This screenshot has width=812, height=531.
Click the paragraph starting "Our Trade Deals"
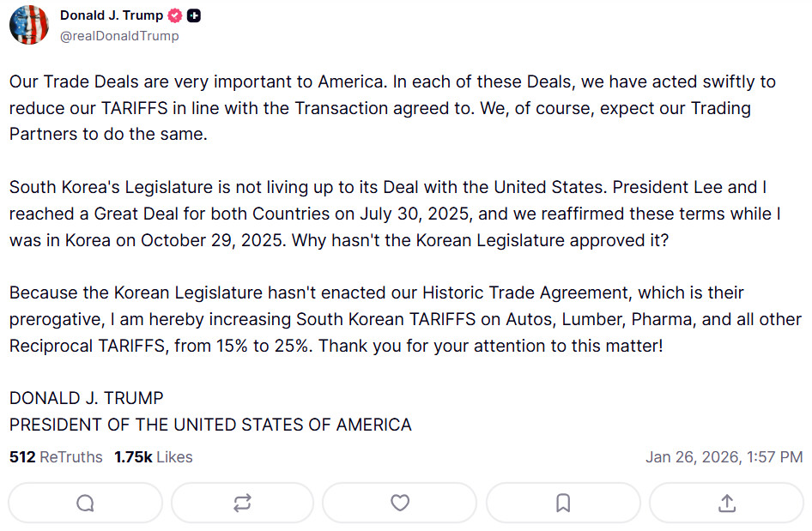[x=392, y=109]
